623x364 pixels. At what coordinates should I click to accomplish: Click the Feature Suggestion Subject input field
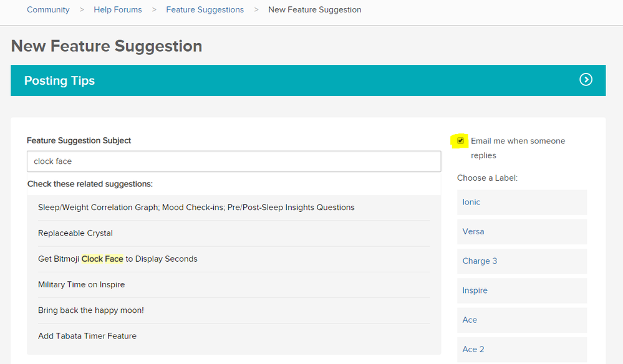coord(233,161)
